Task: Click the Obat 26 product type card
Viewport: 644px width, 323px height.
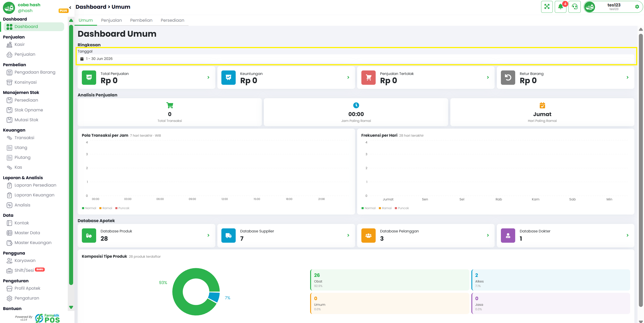Action: click(390, 280)
